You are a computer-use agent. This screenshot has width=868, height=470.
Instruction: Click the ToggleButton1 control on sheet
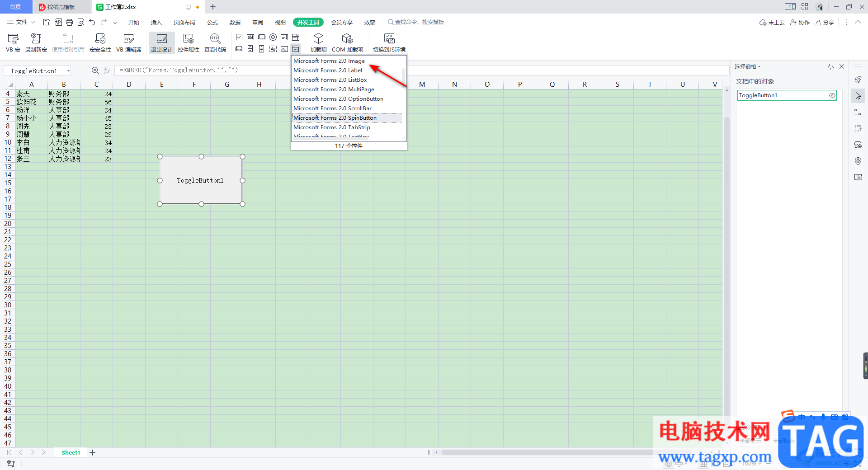point(201,180)
